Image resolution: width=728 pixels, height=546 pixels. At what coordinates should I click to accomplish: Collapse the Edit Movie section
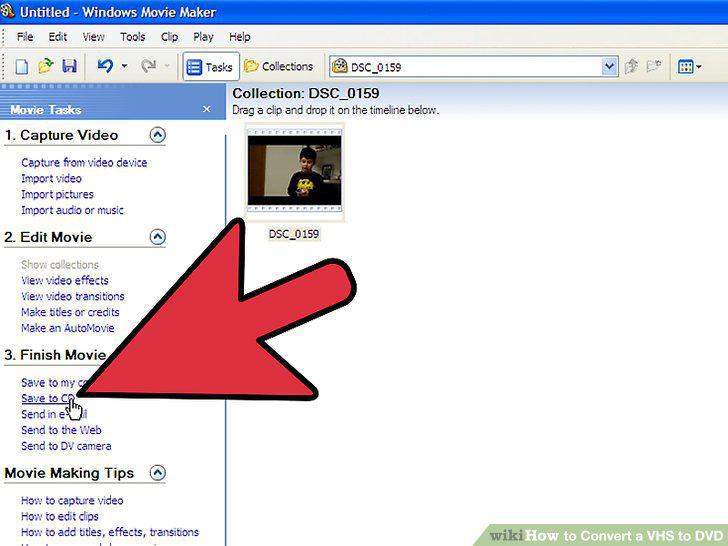(x=157, y=237)
